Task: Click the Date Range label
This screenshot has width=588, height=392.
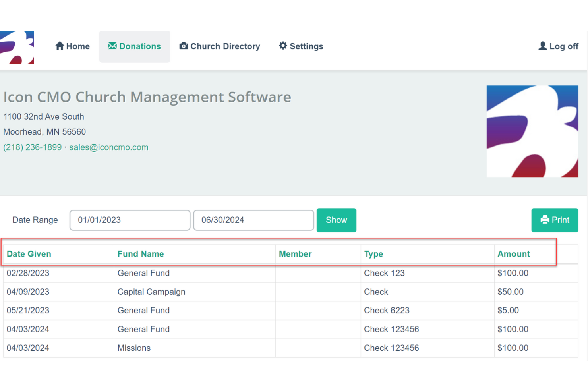Action: pos(35,220)
